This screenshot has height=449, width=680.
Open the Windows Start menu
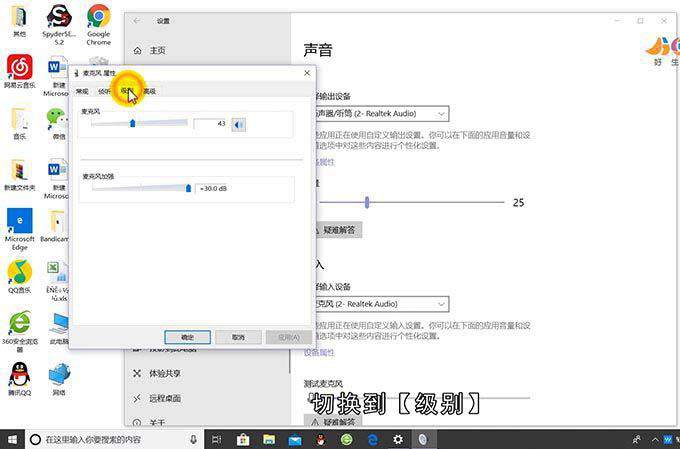[x=12, y=439]
